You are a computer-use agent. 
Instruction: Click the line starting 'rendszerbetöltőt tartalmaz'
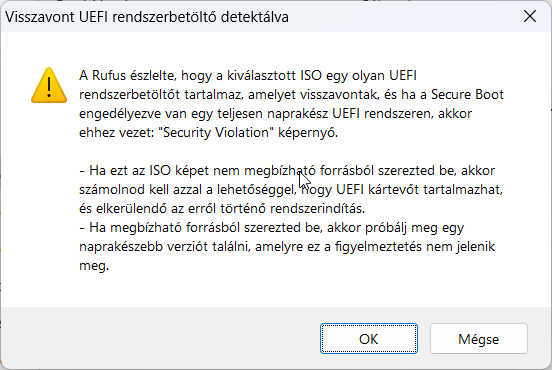click(x=291, y=95)
